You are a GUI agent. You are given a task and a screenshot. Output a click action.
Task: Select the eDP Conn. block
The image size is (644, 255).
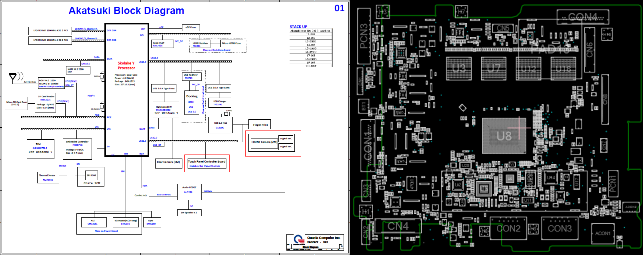pyautogui.click(x=191, y=28)
